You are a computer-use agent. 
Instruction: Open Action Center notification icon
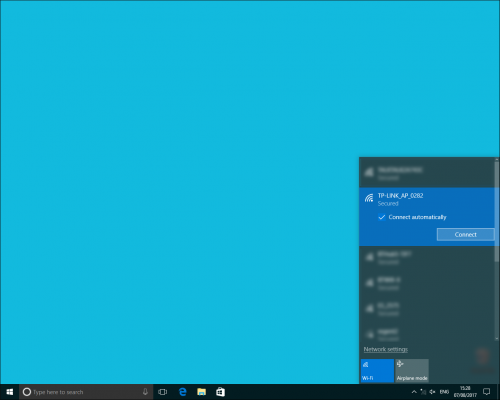pos(487,392)
